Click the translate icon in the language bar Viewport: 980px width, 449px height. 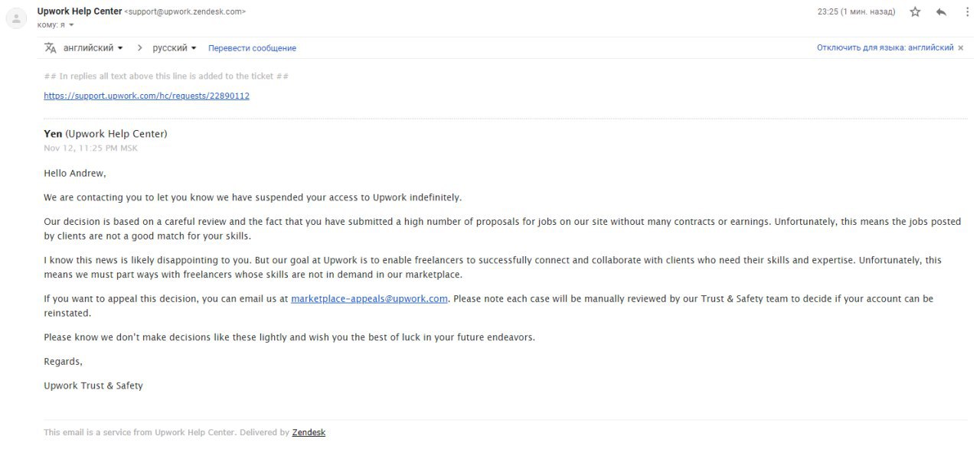pyautogui.click(x=51, y=48)
